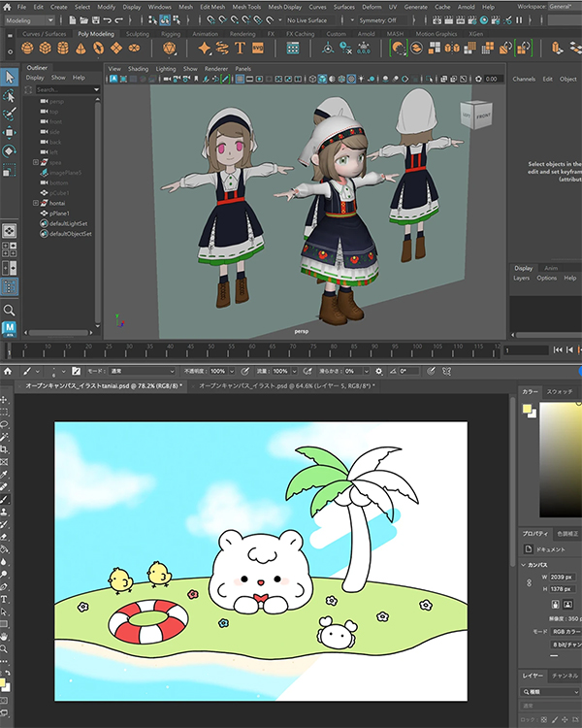The width and height of the screenshot is (582, 728).
Task: Open the viewport Renderer menu
Action: (x=215, y=69)
